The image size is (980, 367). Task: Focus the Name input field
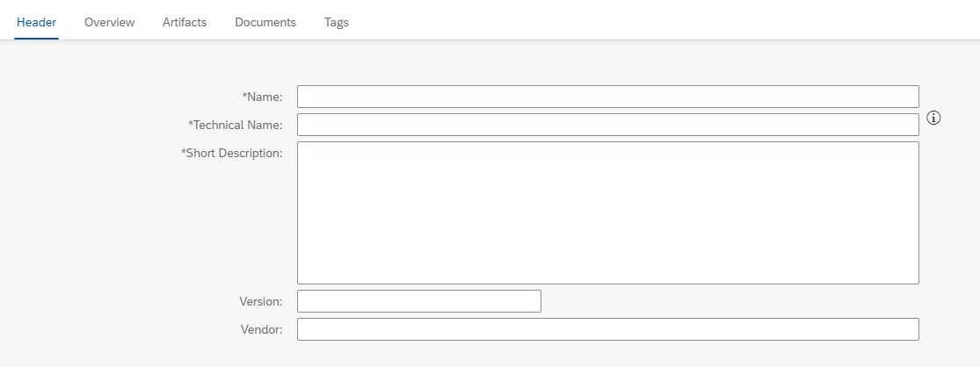tap(607, 97)
